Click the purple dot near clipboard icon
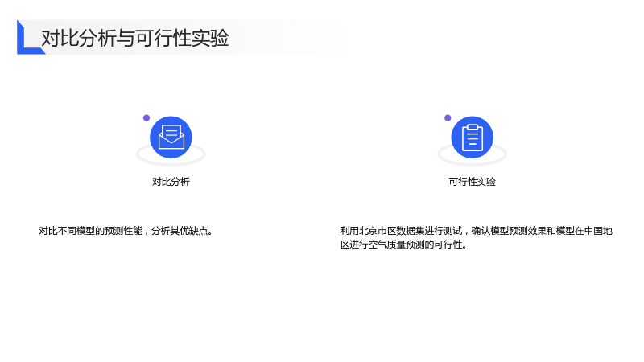Screen dimensions: 644x362 [x=448, y=118]
